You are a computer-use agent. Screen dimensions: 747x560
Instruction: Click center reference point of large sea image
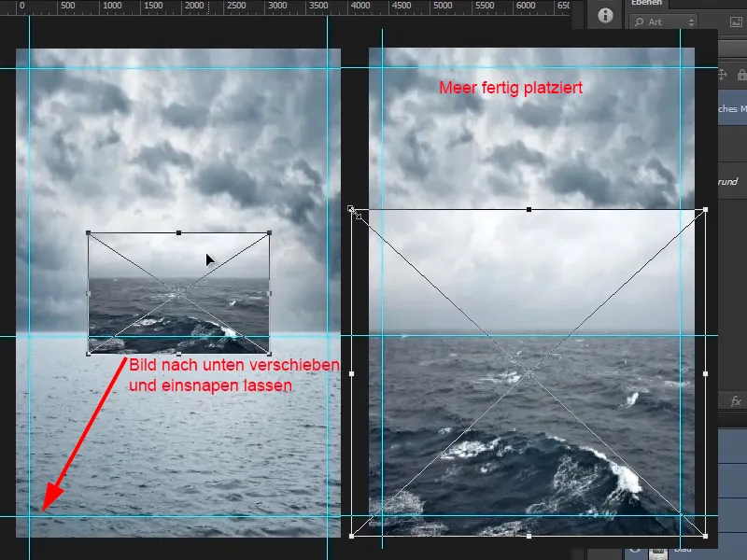529,374
